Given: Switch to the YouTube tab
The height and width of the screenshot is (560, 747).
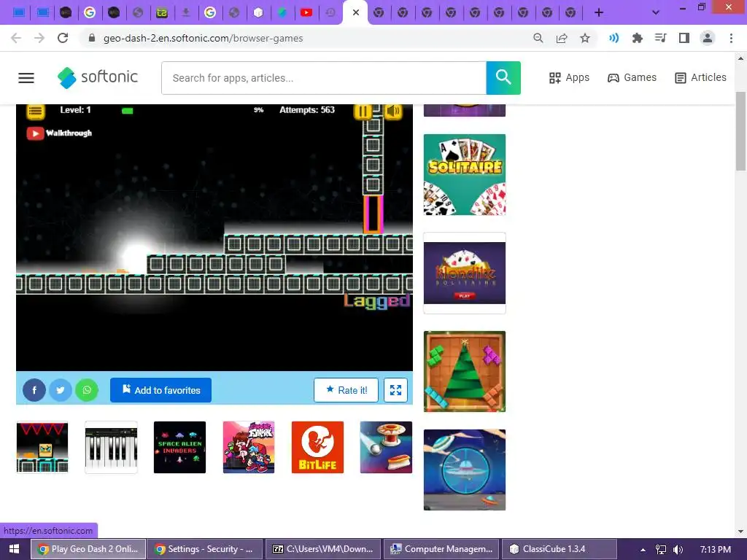Looking at the screenshot, I should coord(306,12).
